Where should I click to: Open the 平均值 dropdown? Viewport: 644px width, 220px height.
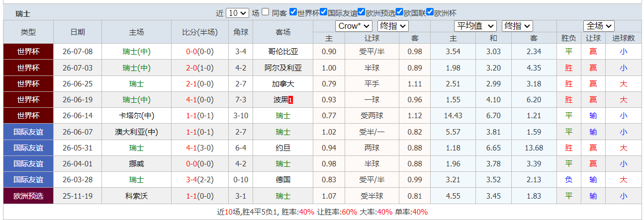click(475, 26)
